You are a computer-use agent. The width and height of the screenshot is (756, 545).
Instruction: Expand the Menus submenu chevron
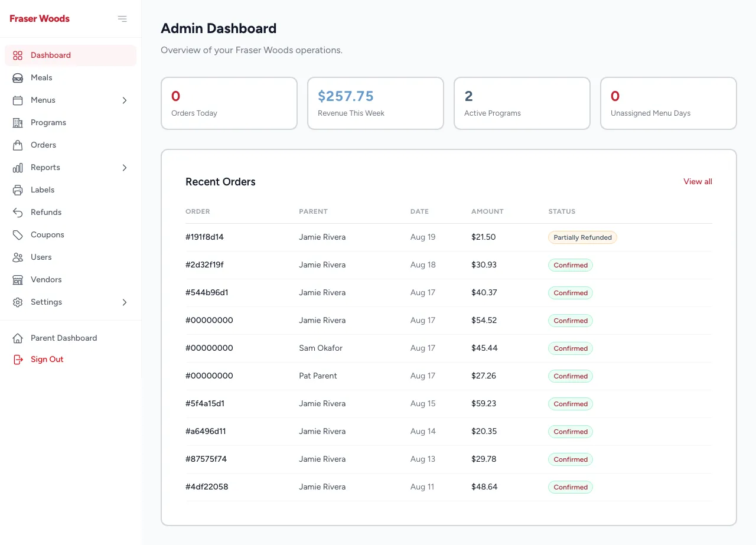point(125,100)
